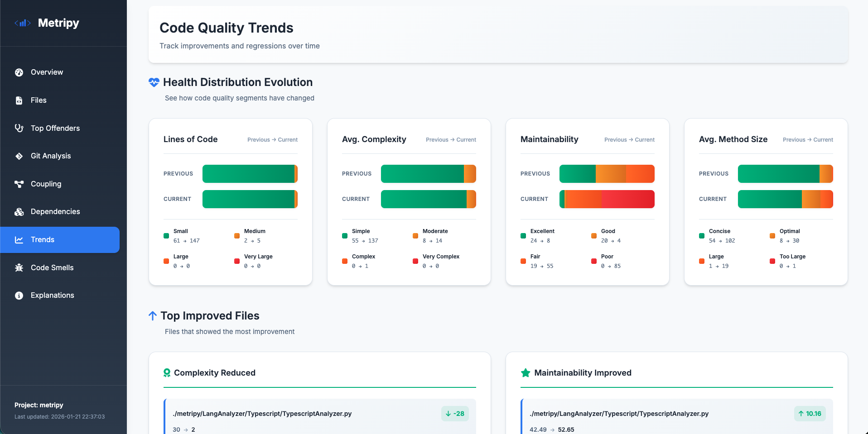The width and height of the screenshot is (868, 434).
Task: Click the Metripy logo icon
Action: coord(23,23)
